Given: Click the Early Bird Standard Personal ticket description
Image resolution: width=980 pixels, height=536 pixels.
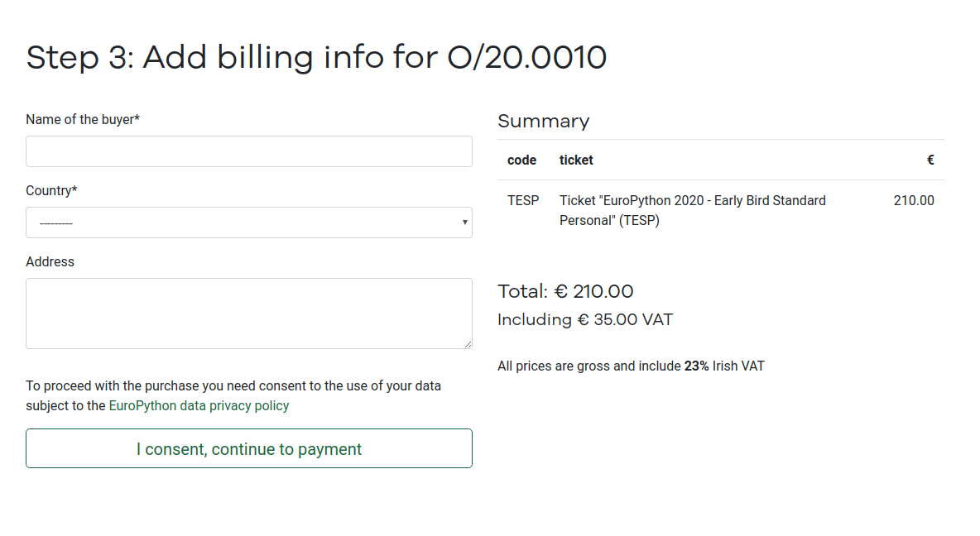Looking at the screenshot, I should coord(692,211).
